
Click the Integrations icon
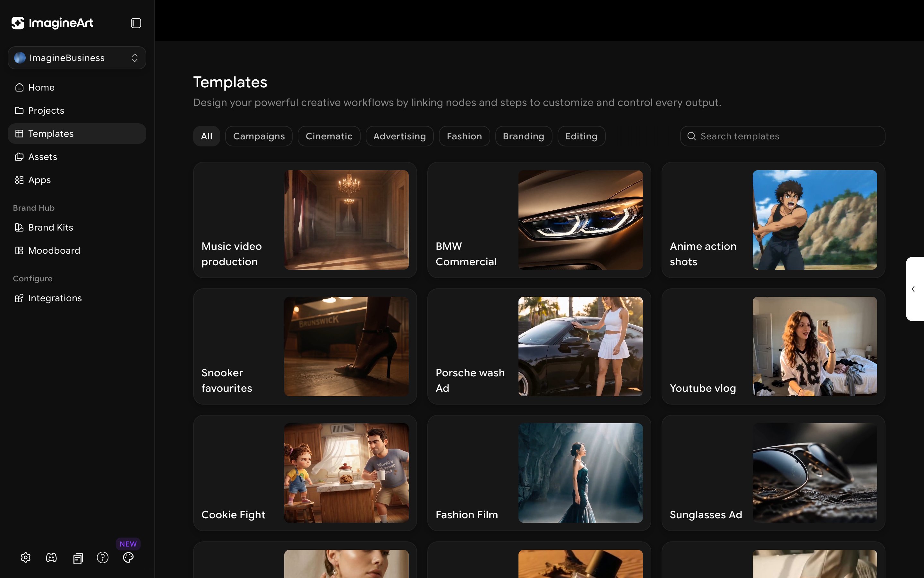pos(19,298)
